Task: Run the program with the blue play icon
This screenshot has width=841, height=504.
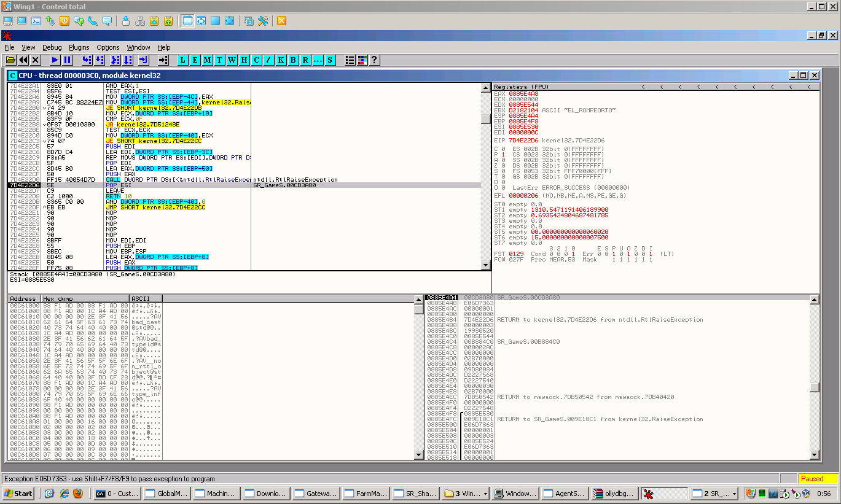Action: (55, 60)
